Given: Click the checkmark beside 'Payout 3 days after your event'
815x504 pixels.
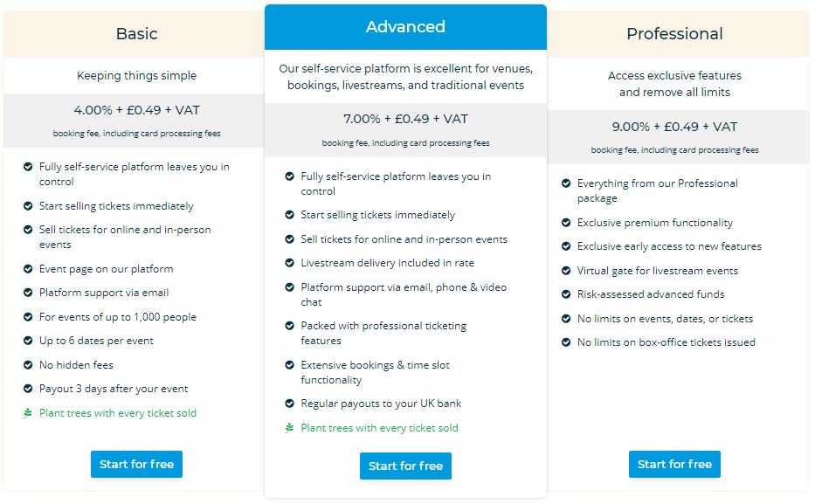Looking at the screenshot, I should point(27,389).
